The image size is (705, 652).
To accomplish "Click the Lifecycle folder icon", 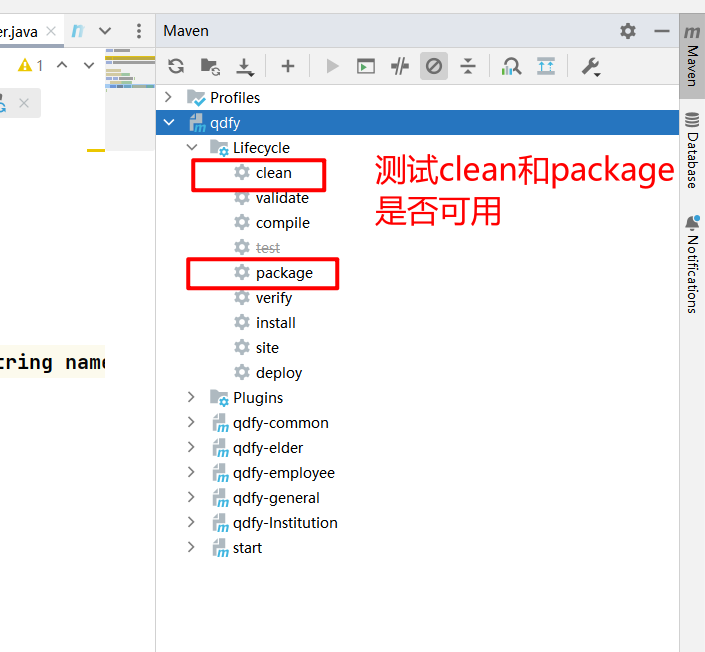I will [219, 147].
